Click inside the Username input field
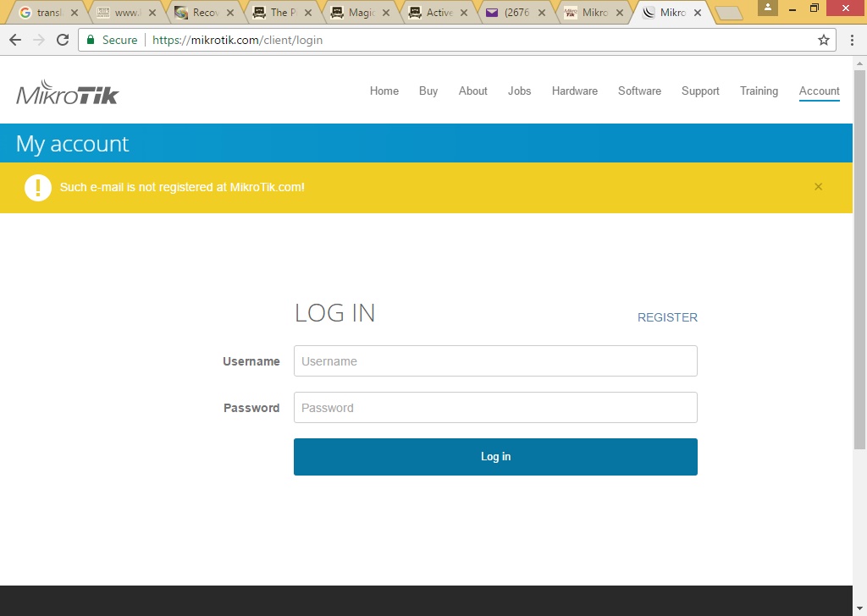 click(495, 360)
